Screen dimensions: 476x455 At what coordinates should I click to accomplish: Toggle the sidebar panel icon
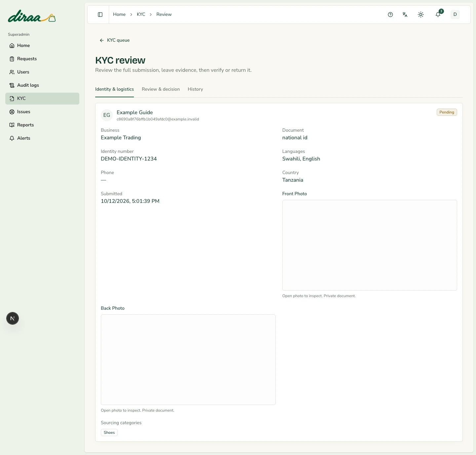[x=100, y=15]
